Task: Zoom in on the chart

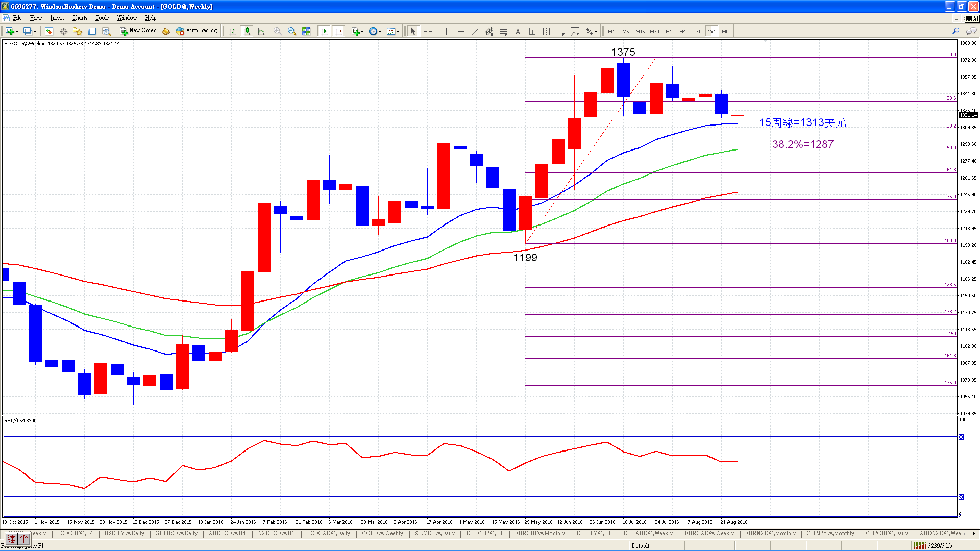Action: [278, 31]
